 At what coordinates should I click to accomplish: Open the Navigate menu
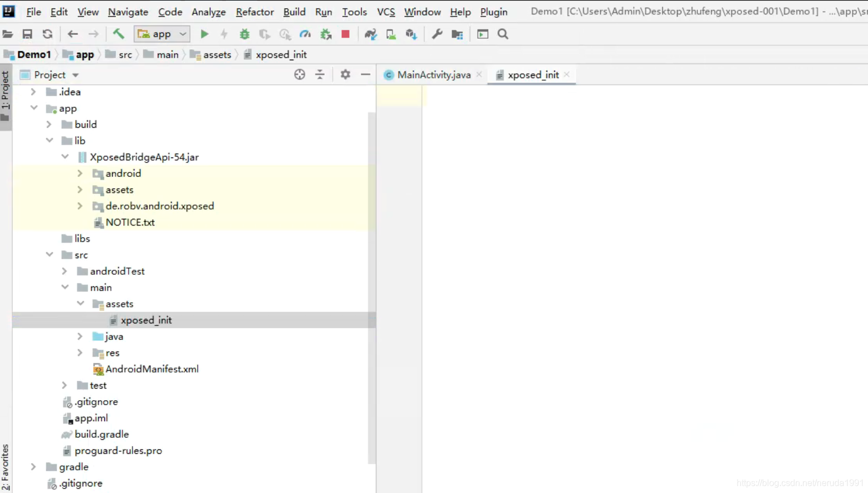(128, 12)
